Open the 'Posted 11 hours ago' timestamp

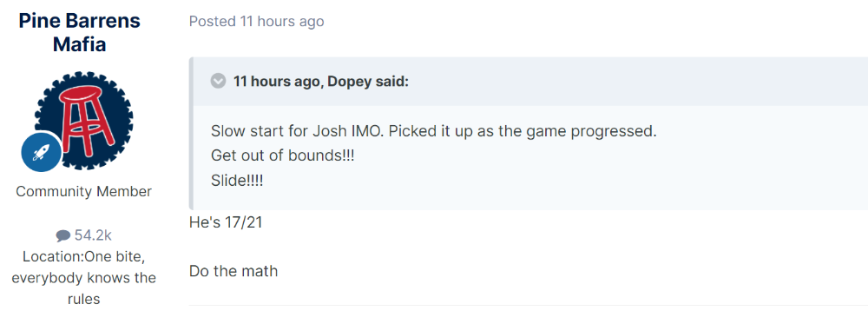click(256, 22)
